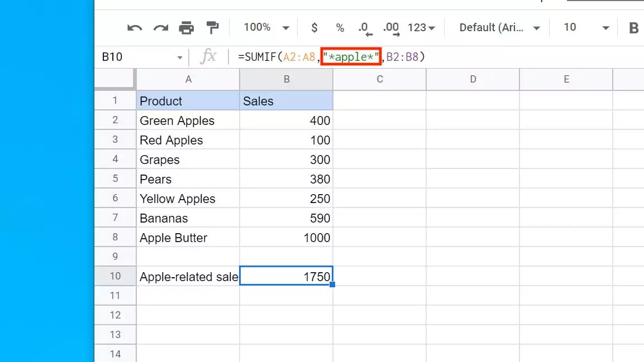Select the Paint format roller icon
This screenshot has width=644, height=362.
tap(212, 27)
